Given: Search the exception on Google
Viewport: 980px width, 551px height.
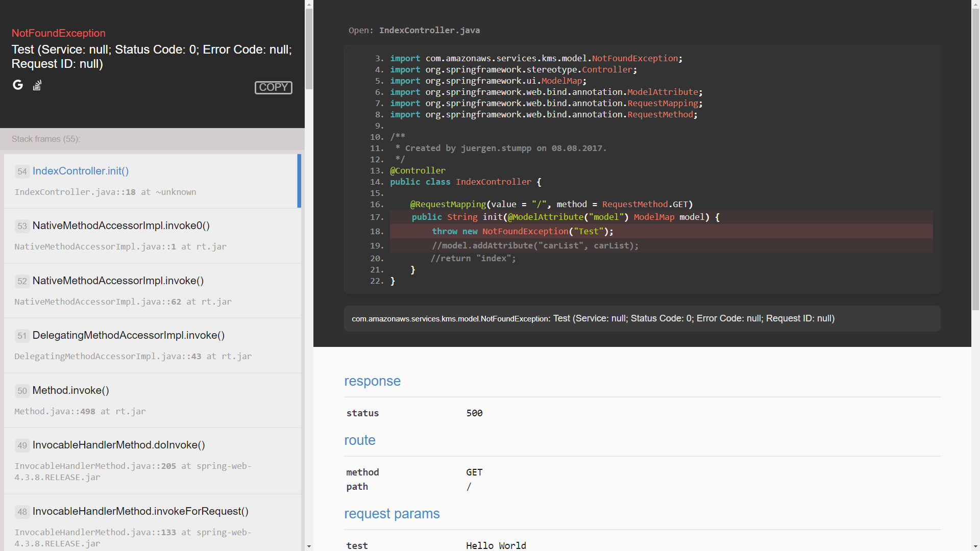Looking at the screenshot, I should click(x=18, y=85).
